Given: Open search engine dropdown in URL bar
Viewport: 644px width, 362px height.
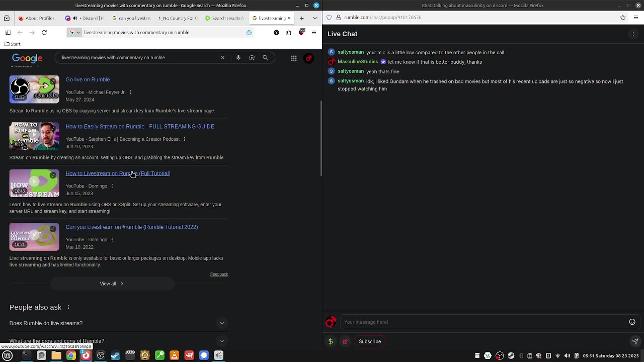Looking at the screenshot, I should (x=73, y=33).
